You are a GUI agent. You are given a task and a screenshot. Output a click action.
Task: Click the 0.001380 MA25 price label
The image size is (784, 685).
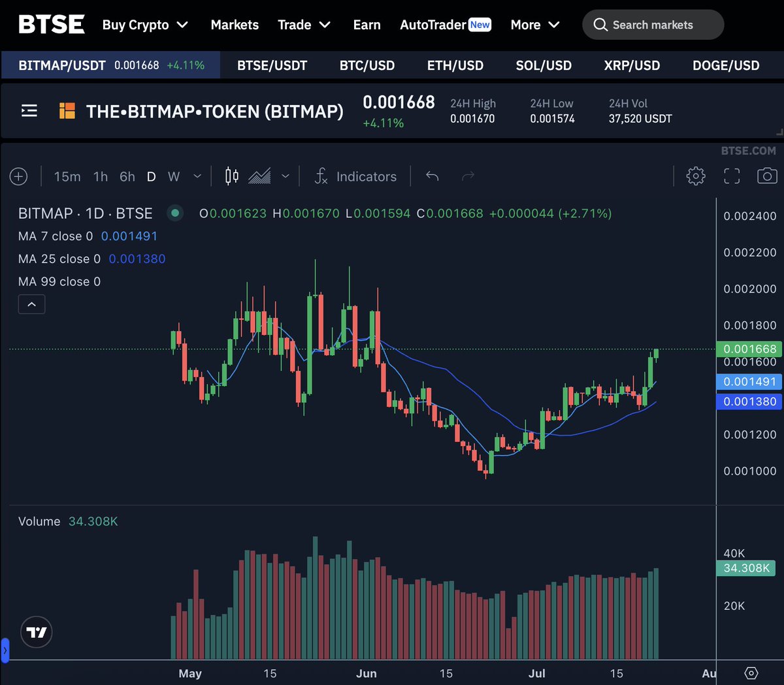click(x=749, y=402)
